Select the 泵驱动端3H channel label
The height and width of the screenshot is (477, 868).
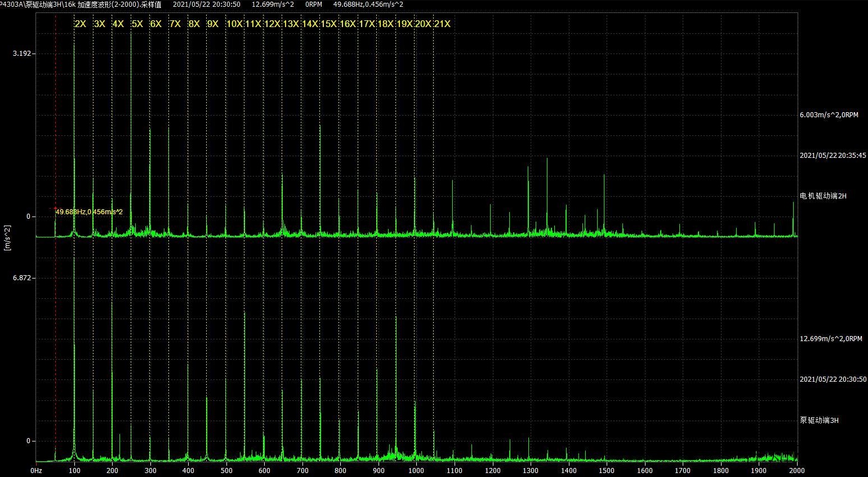click(819, 421)
